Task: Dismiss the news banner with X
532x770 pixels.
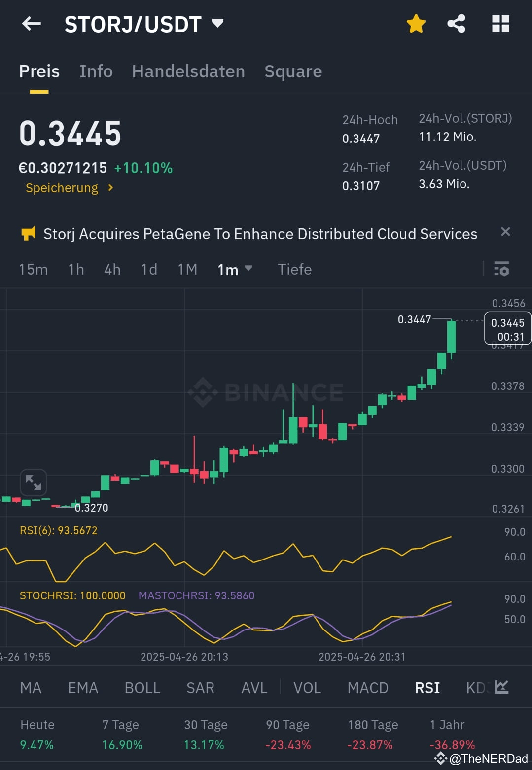Action: pyautogui.click(x=505, y=232)
